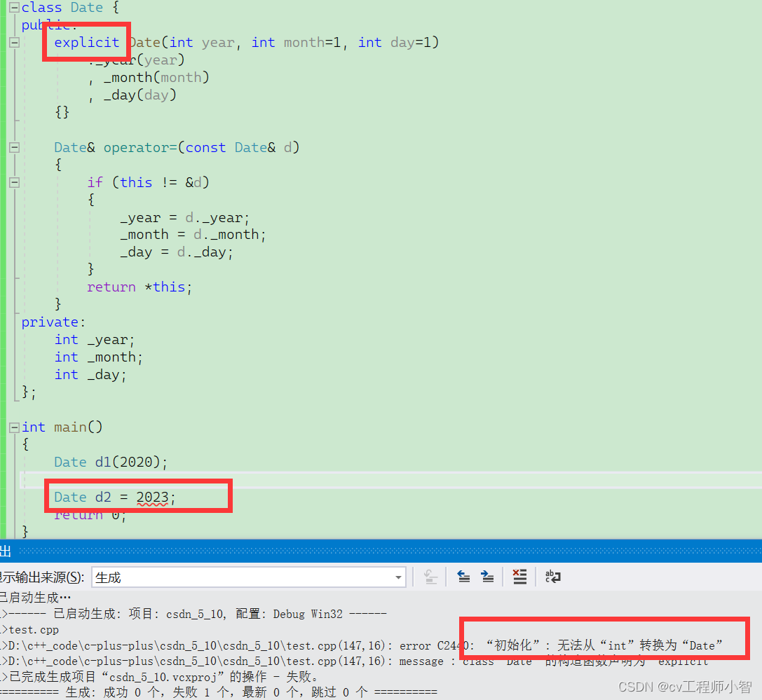The image size is (762, 700).
Task: Go to next message in output
Action: click(x=487, y=577)
